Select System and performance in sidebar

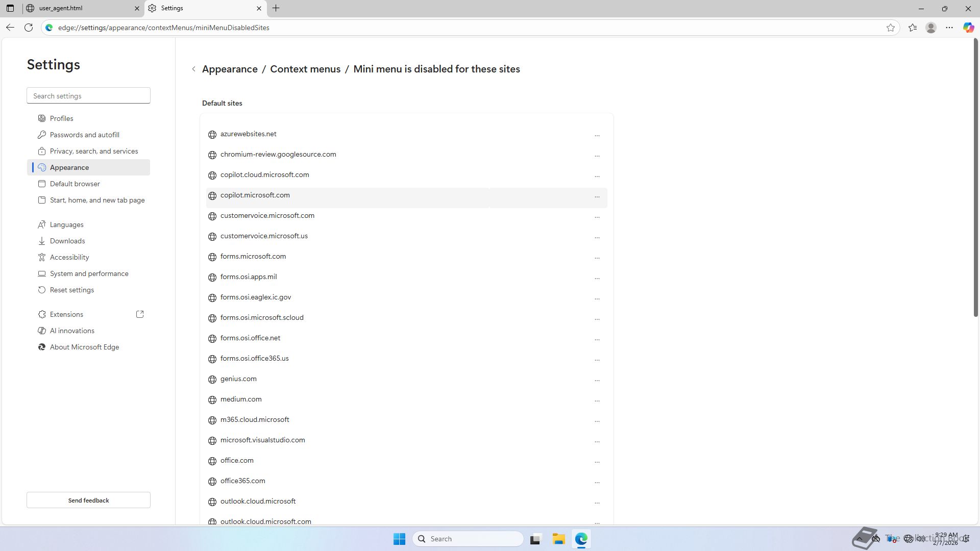pos(89,273)
